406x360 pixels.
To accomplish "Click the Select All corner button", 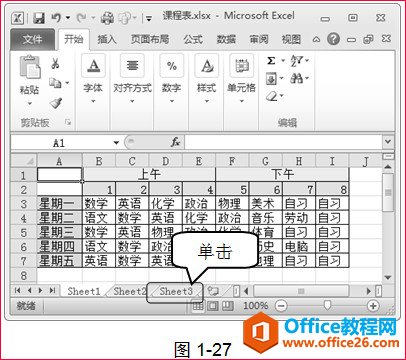I will click(x=24, y=161).
